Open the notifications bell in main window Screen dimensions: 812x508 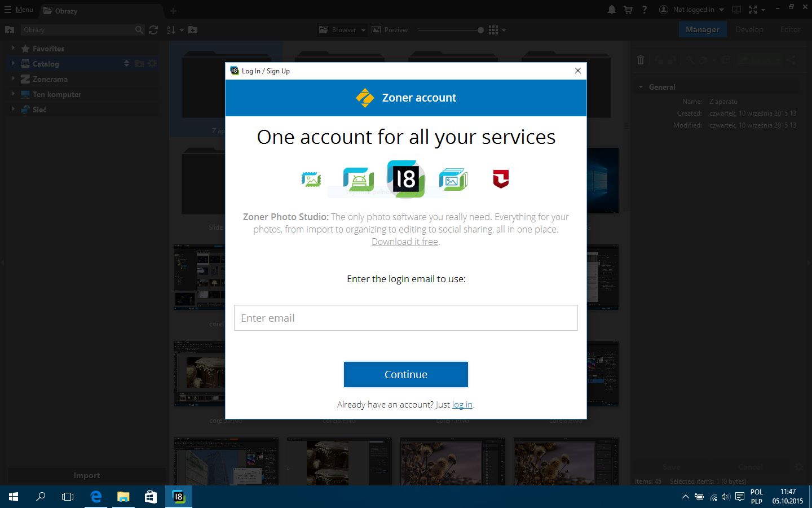click(x=612, y=10)
